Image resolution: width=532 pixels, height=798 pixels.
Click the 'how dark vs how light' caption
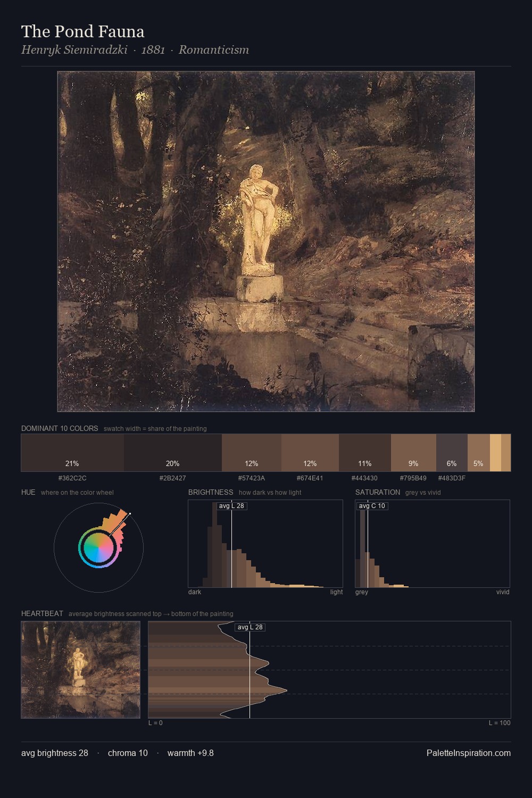pos(270,493)
